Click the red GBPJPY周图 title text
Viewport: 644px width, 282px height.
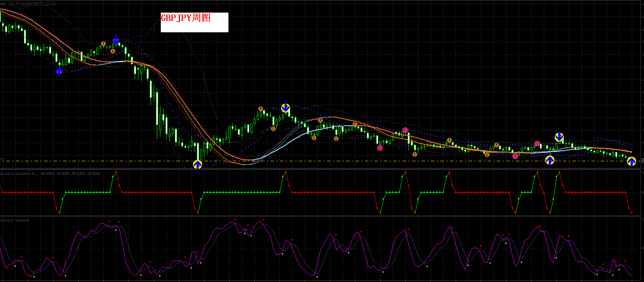[186, 18]
